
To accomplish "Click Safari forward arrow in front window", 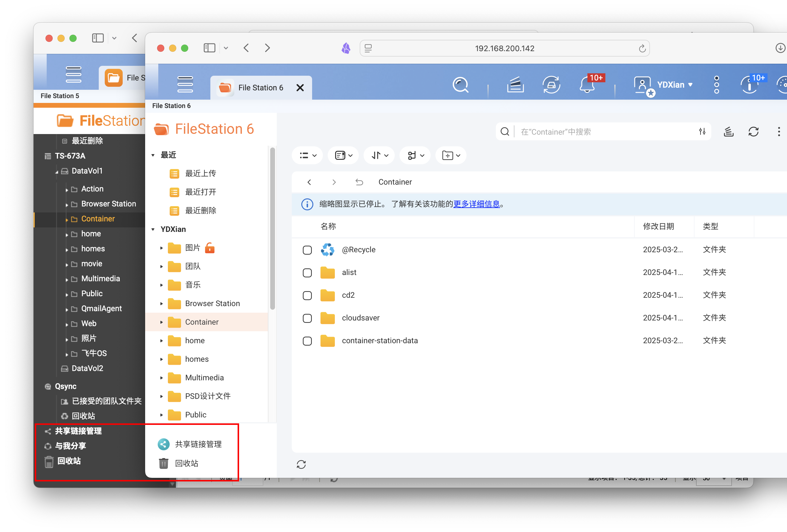I will [x=267, y=48].
